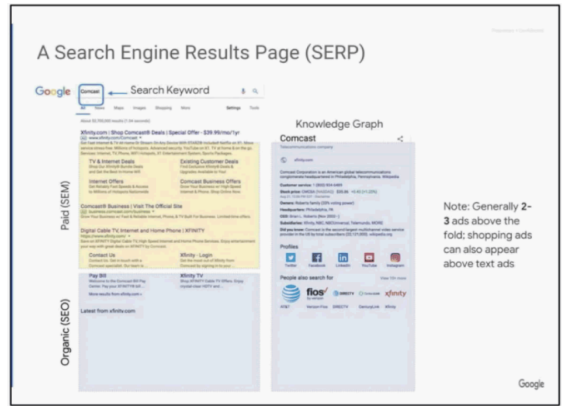Open the Comcast Business Offers sitelink
The width and height of the screenshot is (567, 406).
[210, 181]
